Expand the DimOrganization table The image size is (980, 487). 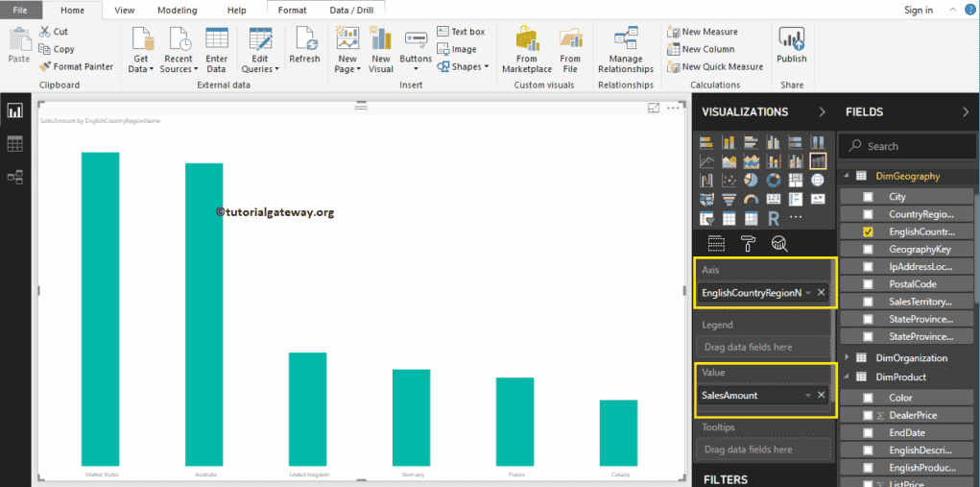[x=849, y=357]
